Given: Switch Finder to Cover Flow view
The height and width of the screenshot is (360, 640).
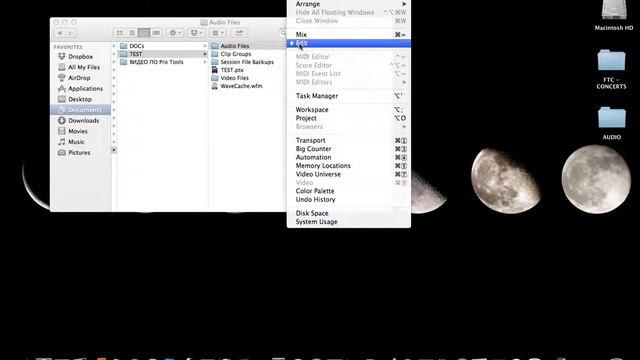Looking at the screenshot, I should (x=156, y=33).
